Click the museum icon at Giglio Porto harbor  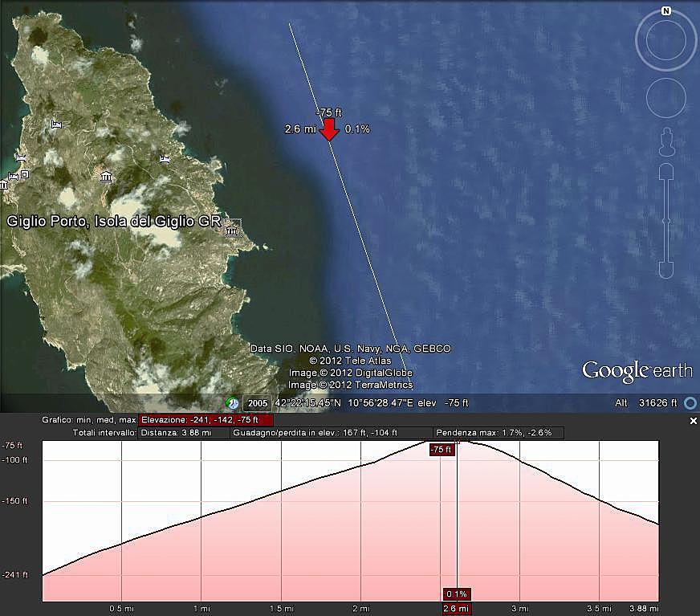point(232,231)
